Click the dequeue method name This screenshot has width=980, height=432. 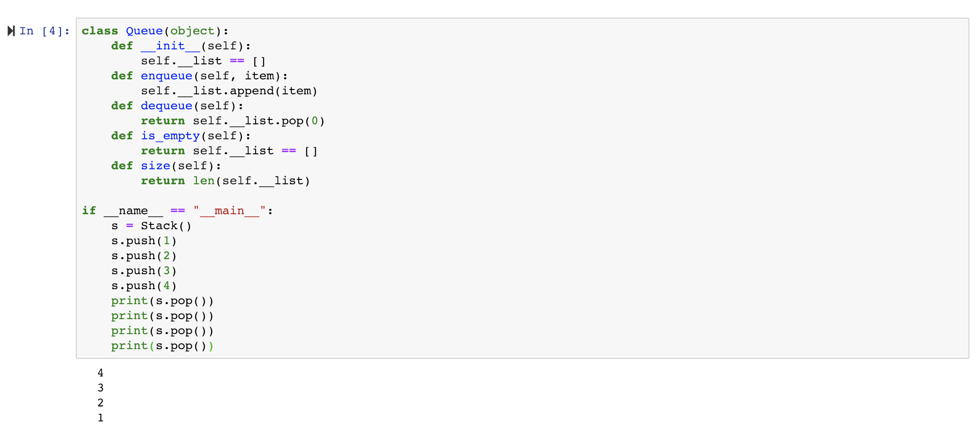pyautogui.click(x=166, y=106)
